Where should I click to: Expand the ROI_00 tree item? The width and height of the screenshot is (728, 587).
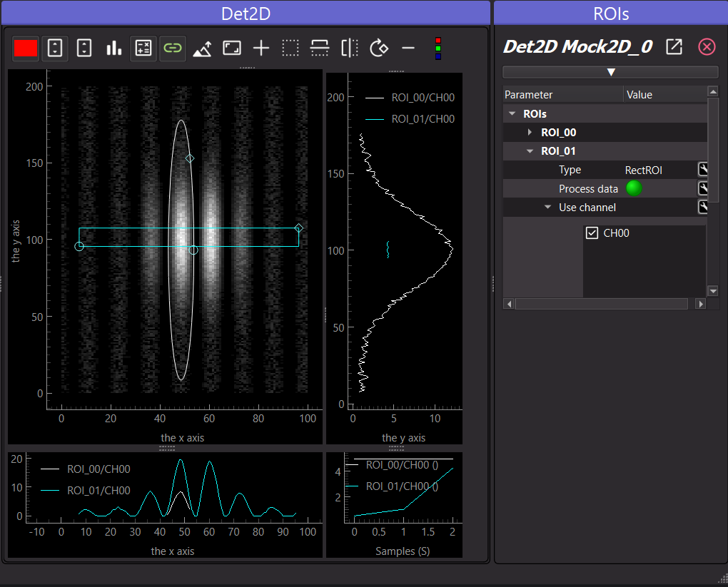point(530,132)
